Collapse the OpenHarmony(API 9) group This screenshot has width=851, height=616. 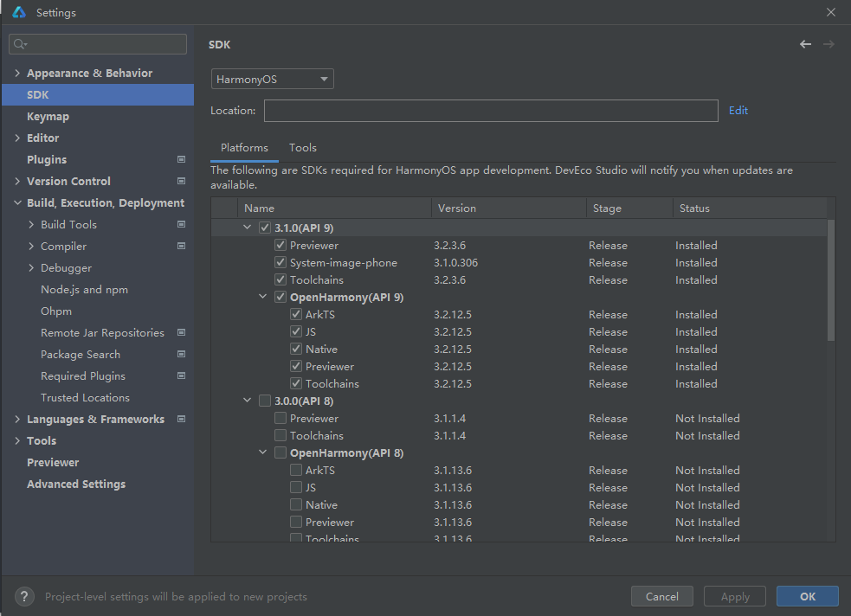pos(263,297)
